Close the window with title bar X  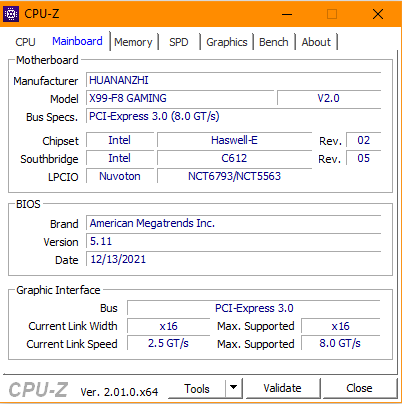[x=378, y=14]
